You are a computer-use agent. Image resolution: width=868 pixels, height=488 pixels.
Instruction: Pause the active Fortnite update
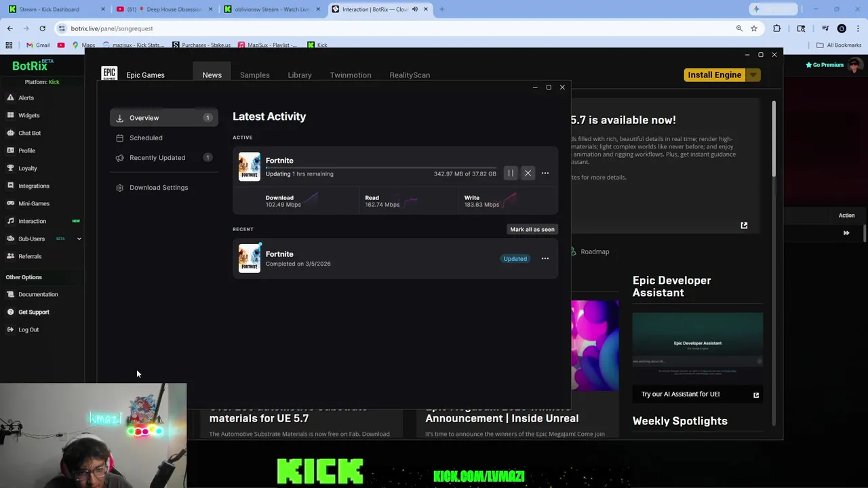pyautogui.click(x=511, y=174)
